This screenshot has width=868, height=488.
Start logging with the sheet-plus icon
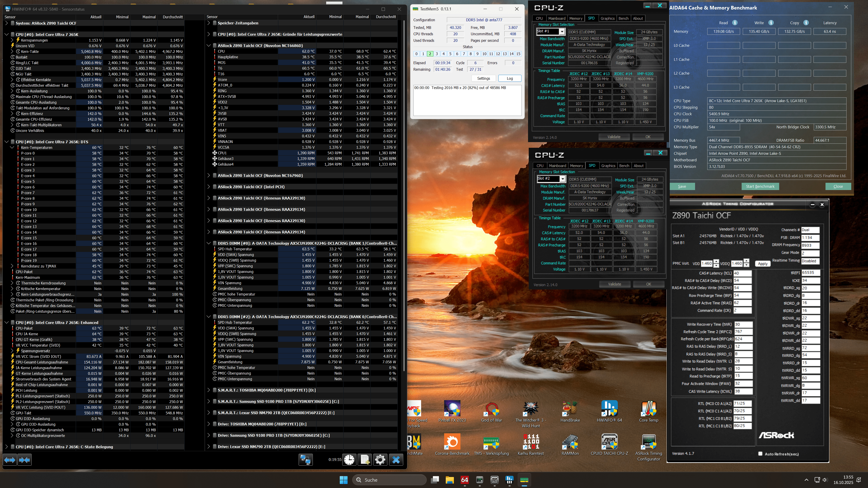pos(365,460)
